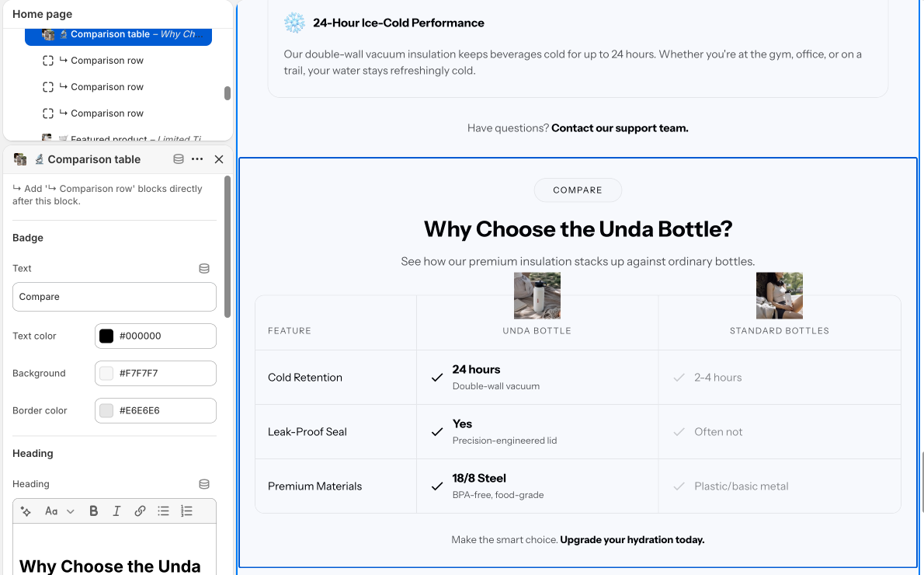Select the highlighted Comparison table section item
The image size is (924, 575).
click(119, 34)
